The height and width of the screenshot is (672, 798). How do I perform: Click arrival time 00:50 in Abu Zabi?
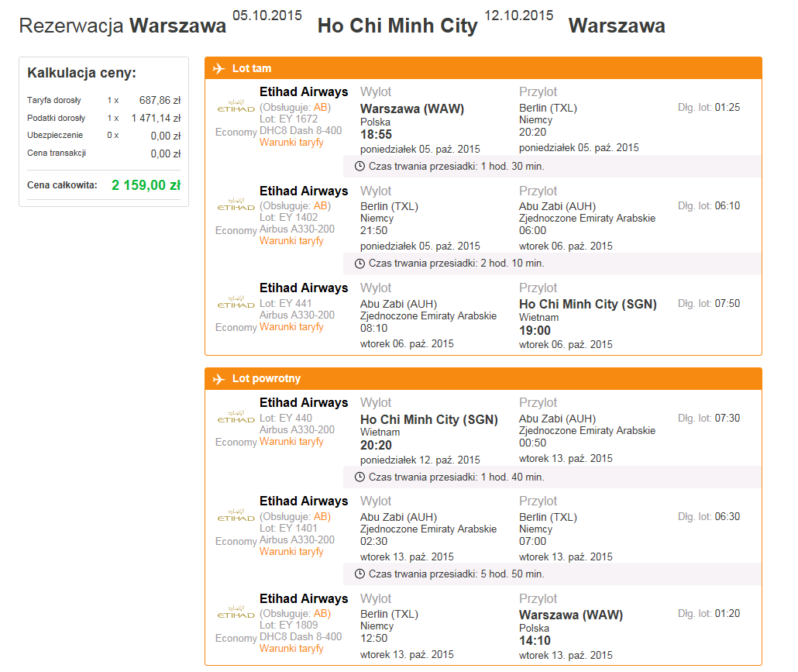tap(532, 443)
